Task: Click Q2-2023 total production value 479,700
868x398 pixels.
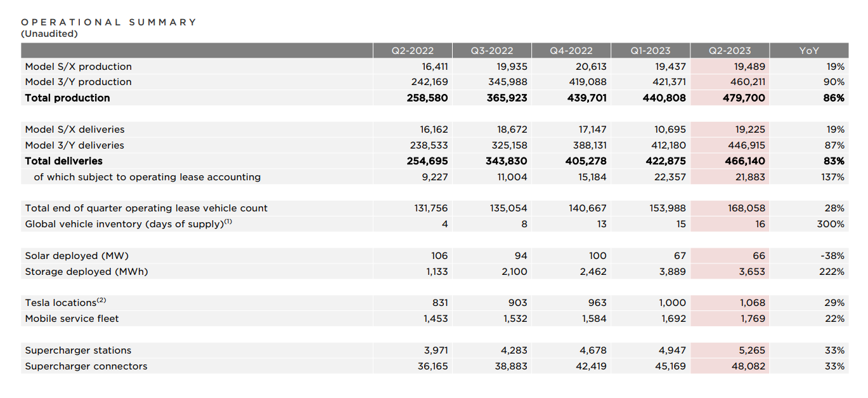Action: pyautogui.click(x=744, y=98)
